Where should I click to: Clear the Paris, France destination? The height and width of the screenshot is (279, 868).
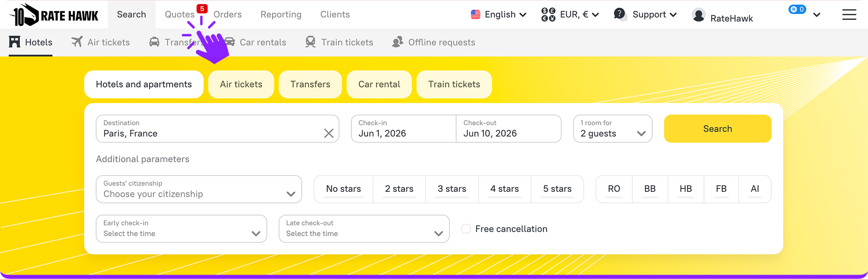(x=329, y=134)
